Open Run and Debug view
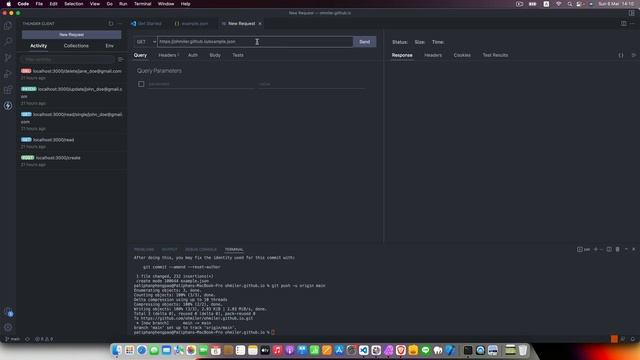The height and width of the screenshot is (360, 640). pyautogui.click(x=8, y=73)
